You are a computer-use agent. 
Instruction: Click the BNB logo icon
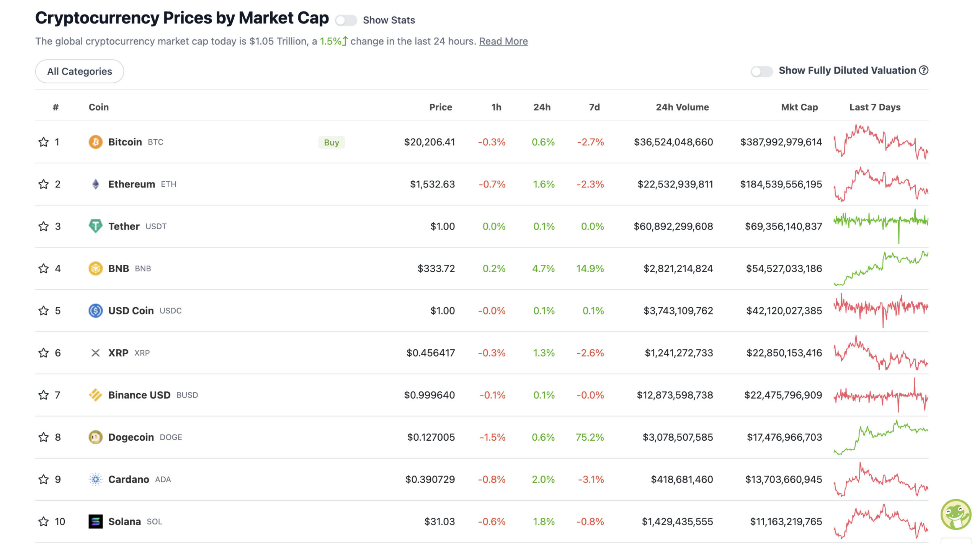[x=95, y=268]
